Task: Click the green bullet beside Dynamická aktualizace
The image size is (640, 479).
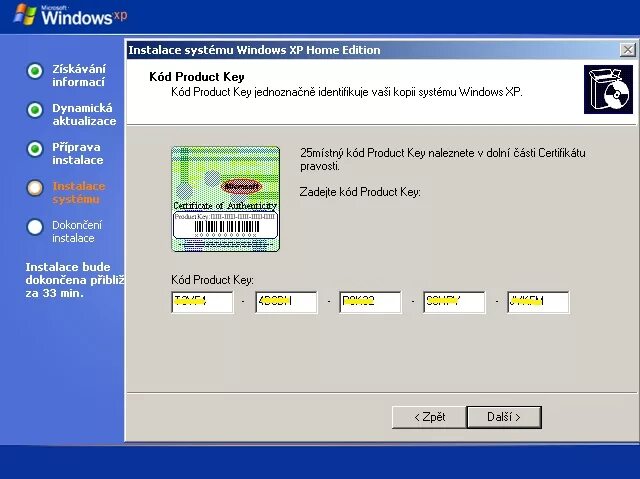Action: [x=35, y=110]
